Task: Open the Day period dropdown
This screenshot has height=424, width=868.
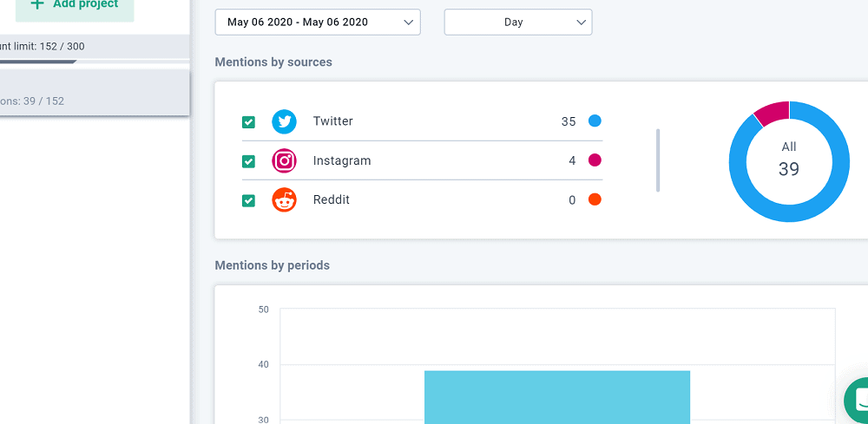Action: (x=518, y=23)
